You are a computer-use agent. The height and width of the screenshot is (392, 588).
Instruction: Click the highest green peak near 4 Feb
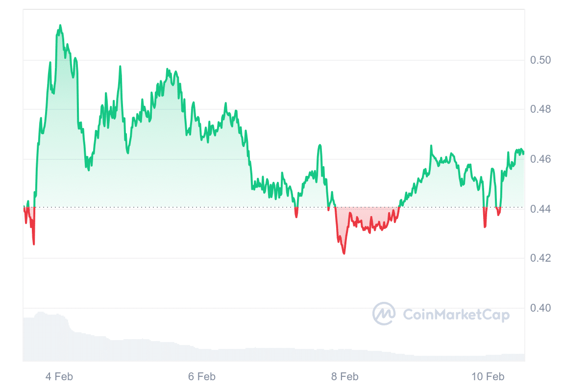(x=60, y=25)
